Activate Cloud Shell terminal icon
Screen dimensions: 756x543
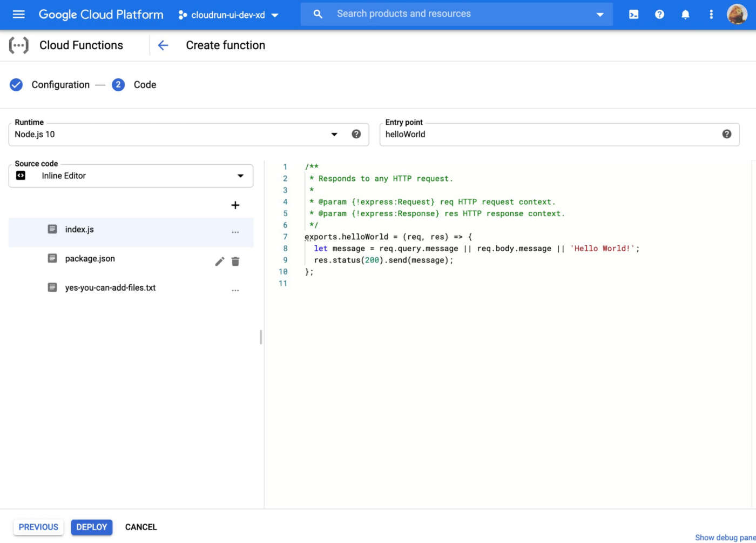(x=633, y=15)
